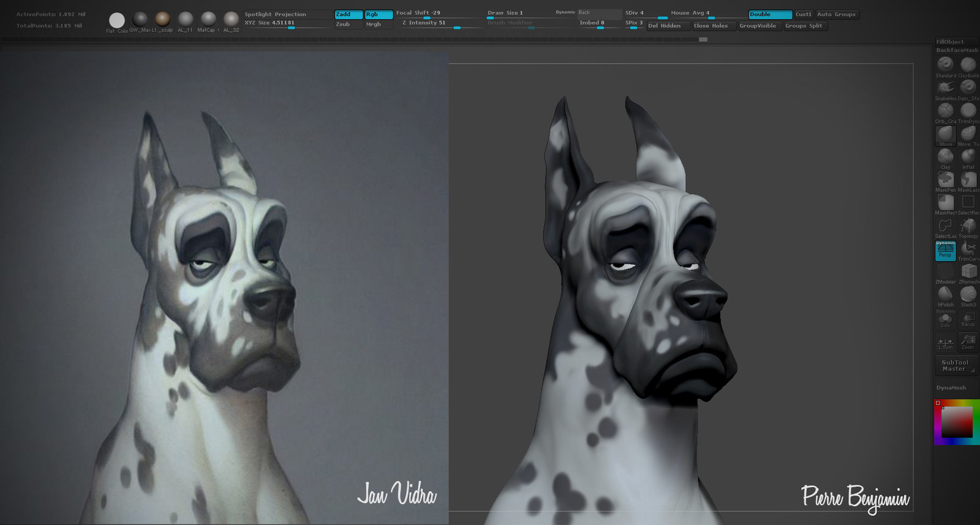Click Del Hidden button
This screenshot has height=525, width=980.
(668, 26)
